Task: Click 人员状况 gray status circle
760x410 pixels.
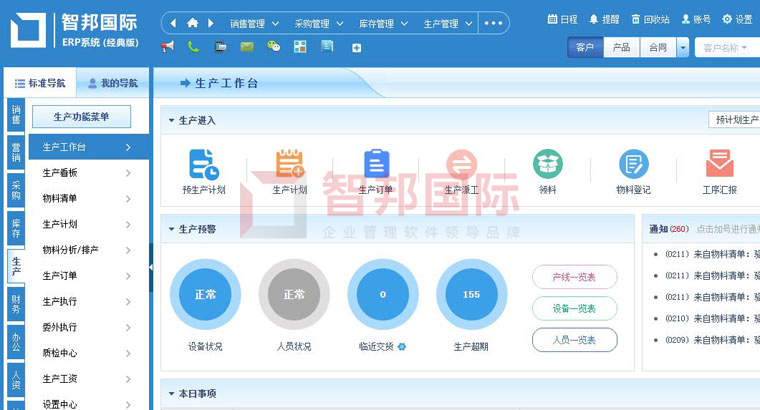Action: [294, 294]
